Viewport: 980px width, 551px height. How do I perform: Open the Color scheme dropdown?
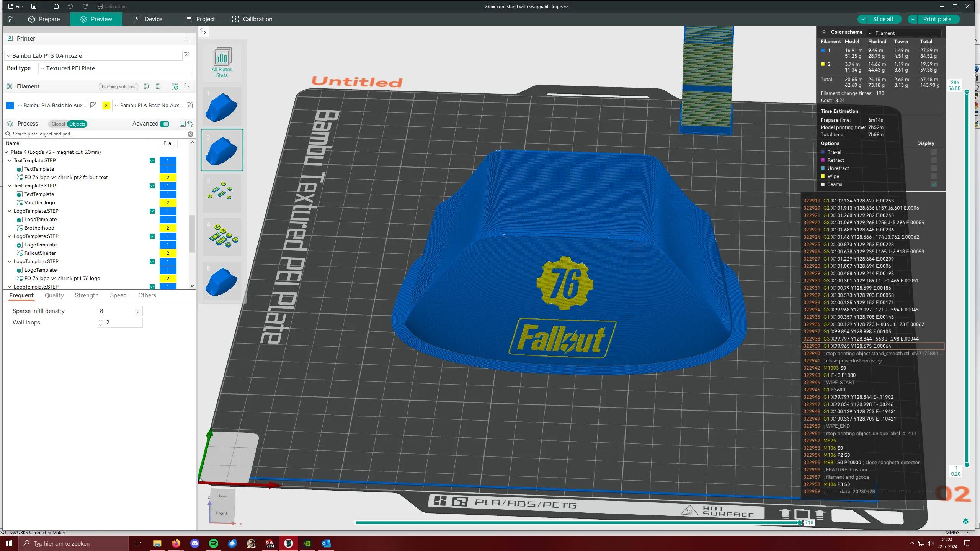pyautogui.click(x=904, y=33)
